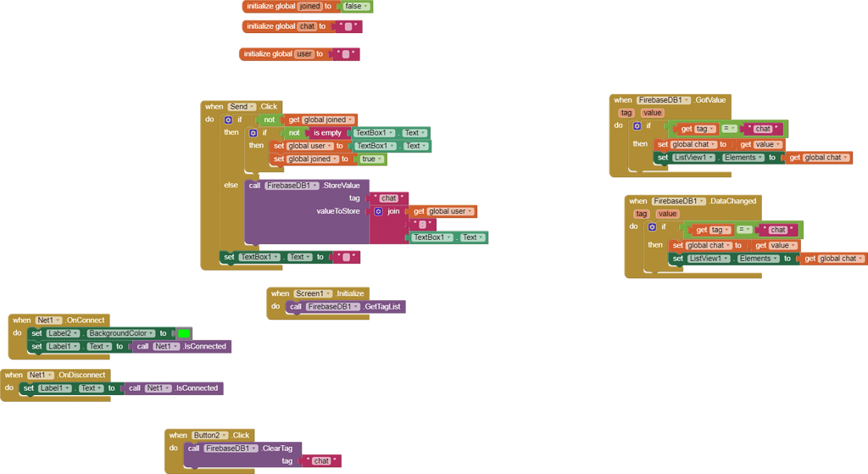Click empty text string inside join block
The width and height of the screenshot is (868, 474).
point(422,224)
